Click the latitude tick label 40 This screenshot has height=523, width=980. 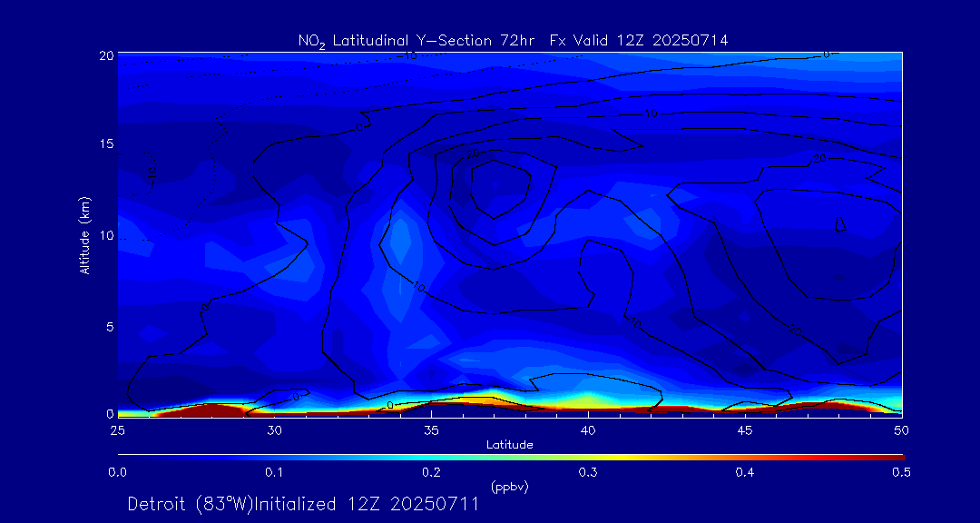point(588,430)
